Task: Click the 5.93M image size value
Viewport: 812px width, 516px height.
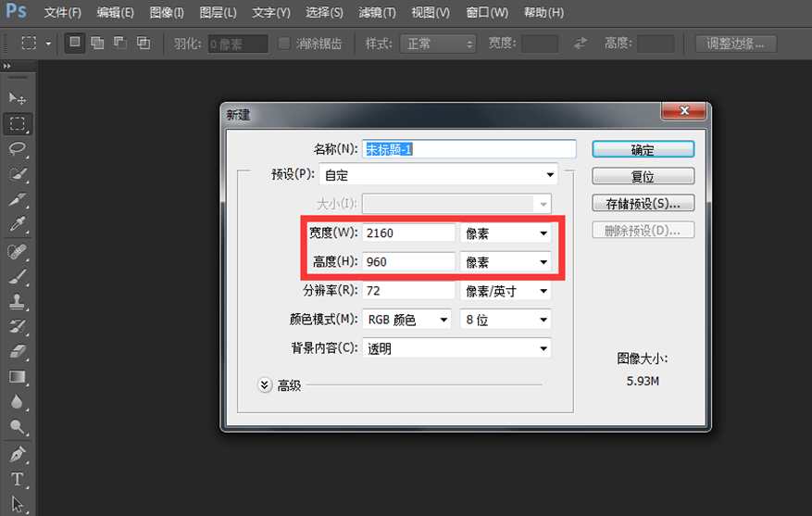Action: [x=643, y=382]
